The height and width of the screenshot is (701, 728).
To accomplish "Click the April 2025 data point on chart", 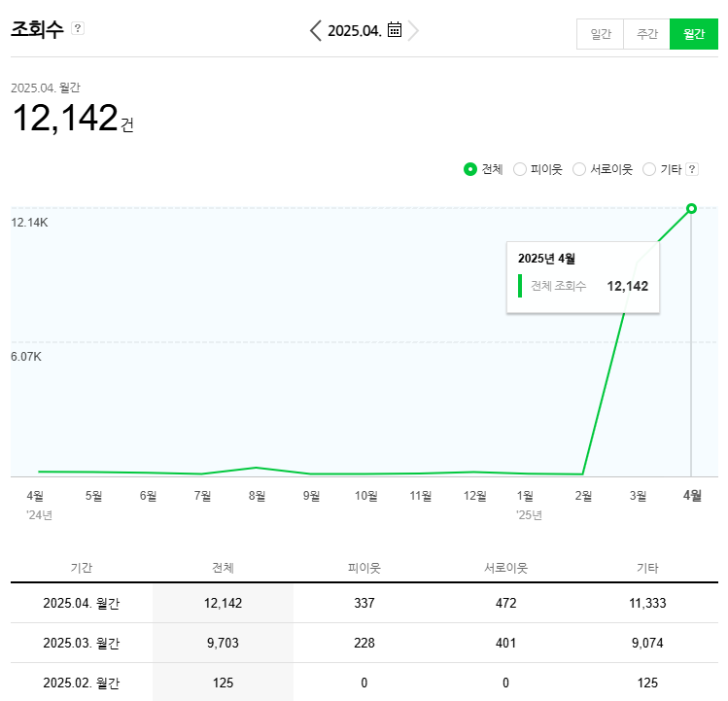I will (x=691, y=209).
